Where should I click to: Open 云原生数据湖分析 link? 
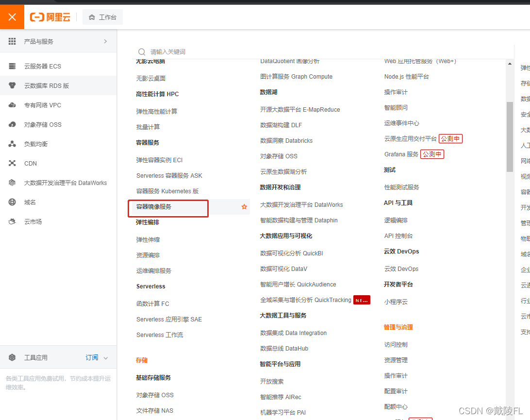283,172
